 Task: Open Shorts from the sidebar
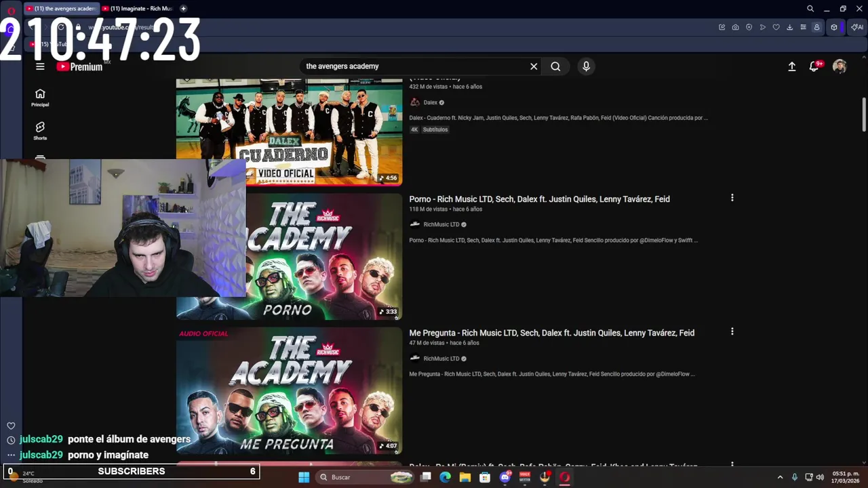point(40,131)
